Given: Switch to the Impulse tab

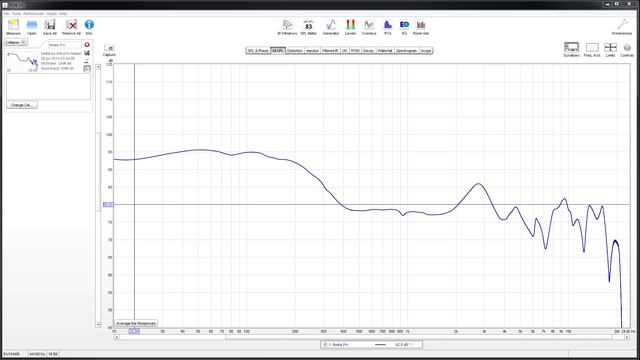Looking at the screenshot, I should (312, 51).
